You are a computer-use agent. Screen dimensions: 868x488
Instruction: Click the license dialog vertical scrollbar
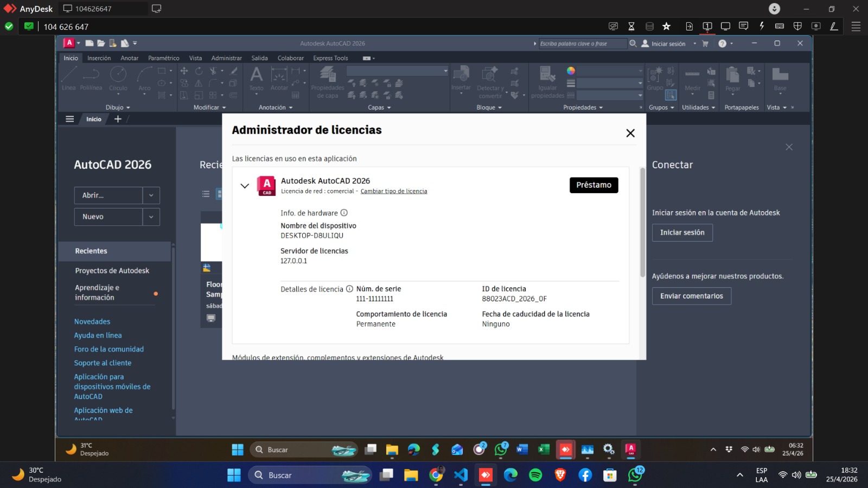point(642,223)
